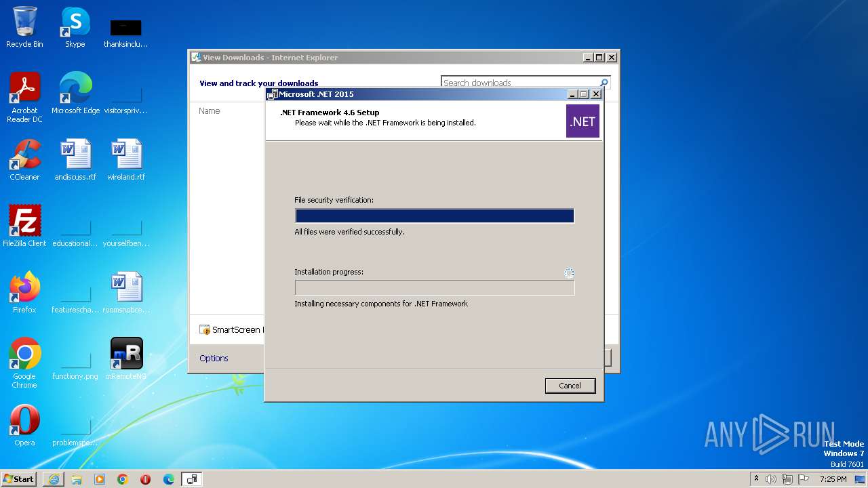The height and width of the screenshot is (488, 868).
Task: Open wireland.rtf document icon
Action: [126, 159]
